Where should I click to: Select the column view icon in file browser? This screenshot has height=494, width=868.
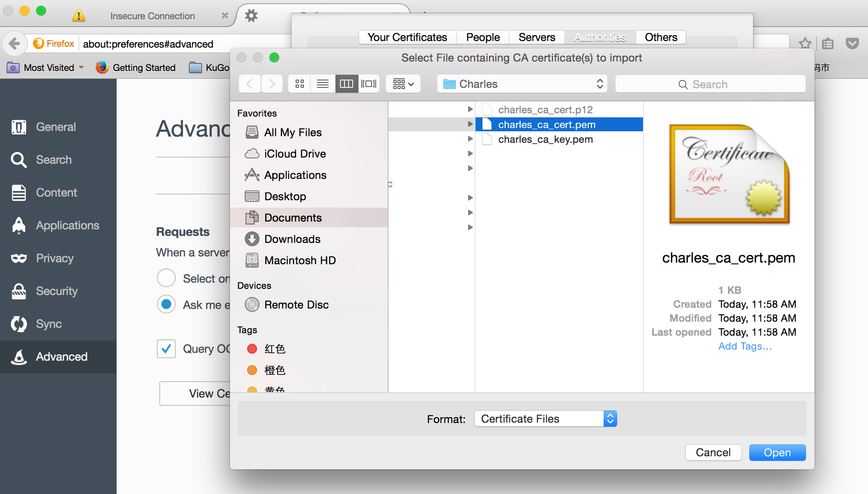coord(347,83)
